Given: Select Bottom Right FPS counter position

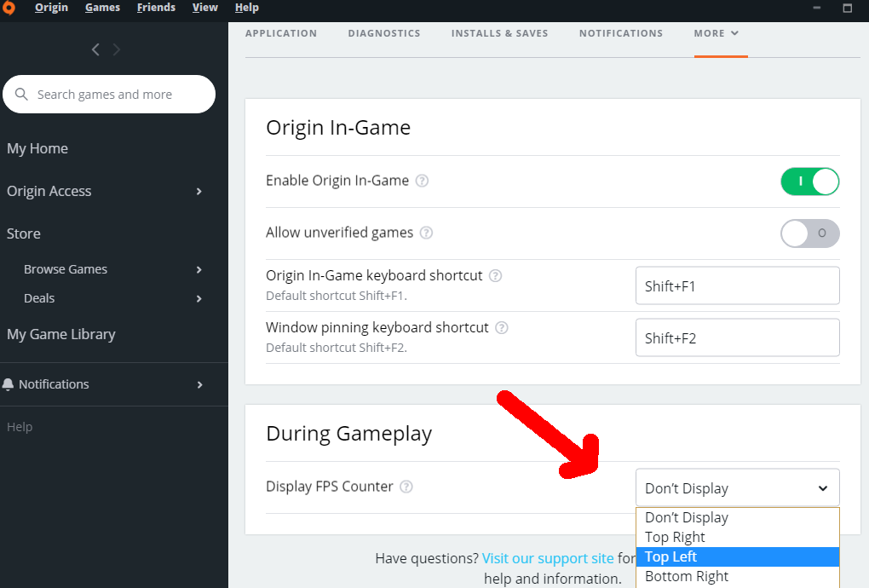Looking at the screenshot, I should tap(737, 576).
